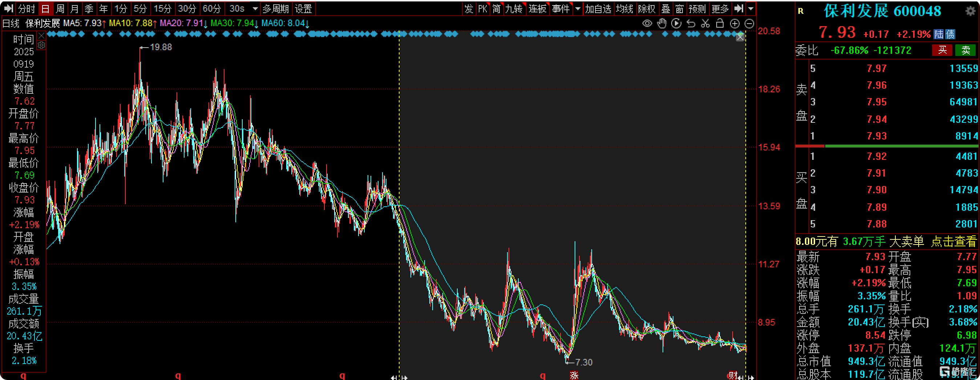Screen dimensions: 980x380
Task: Switch to the 15分 chart period
Action: (x=162, y=9)
